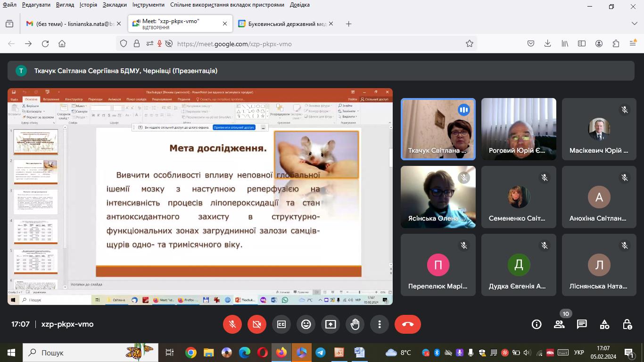The width and height of the screenshot is (644, 362).
Task: Open Word from the taskbar
Action: [x=359, y=353]
